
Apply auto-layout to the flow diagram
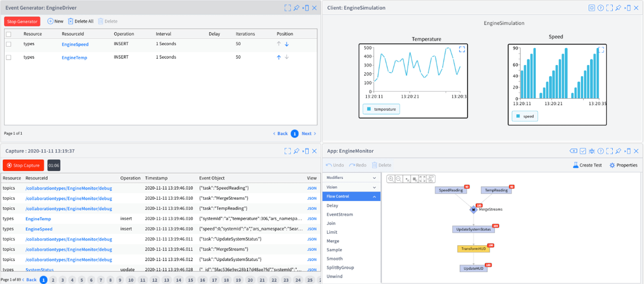(430, 179)
